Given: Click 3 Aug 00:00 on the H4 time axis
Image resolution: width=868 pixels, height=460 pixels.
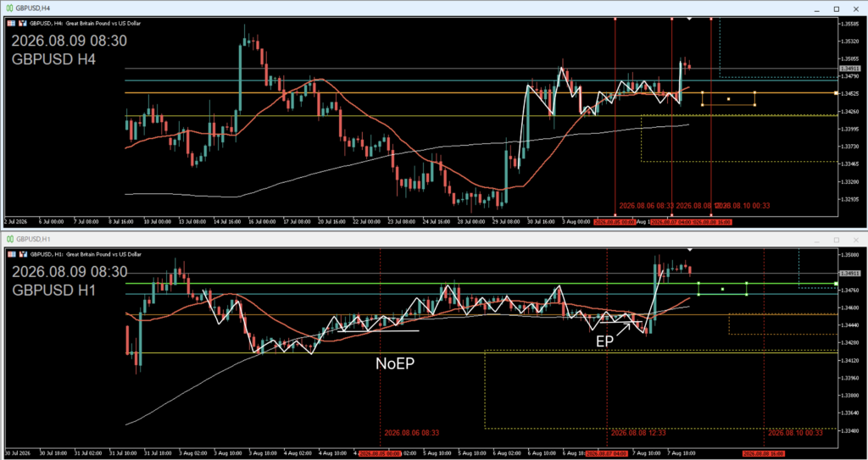Looking at the screenshot, I should (x=576, y=222).
